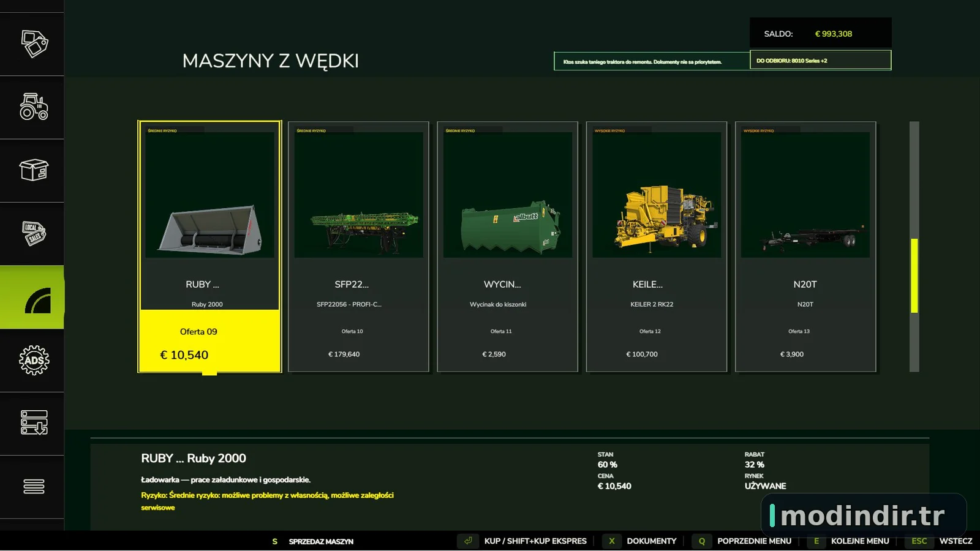Select the Wycinak do kiszonki offer card
Screen dimensions: 980x551
[507, 247]
